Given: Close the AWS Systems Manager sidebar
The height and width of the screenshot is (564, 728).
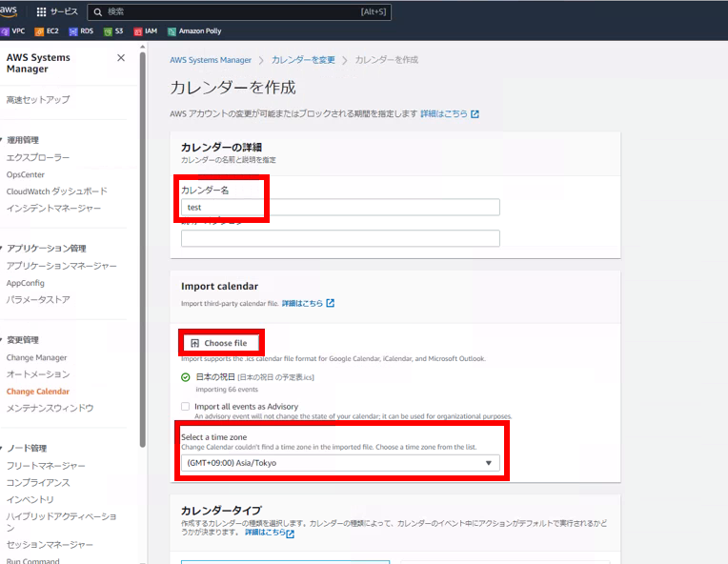Looking at the screenshot, I should 121,58.
